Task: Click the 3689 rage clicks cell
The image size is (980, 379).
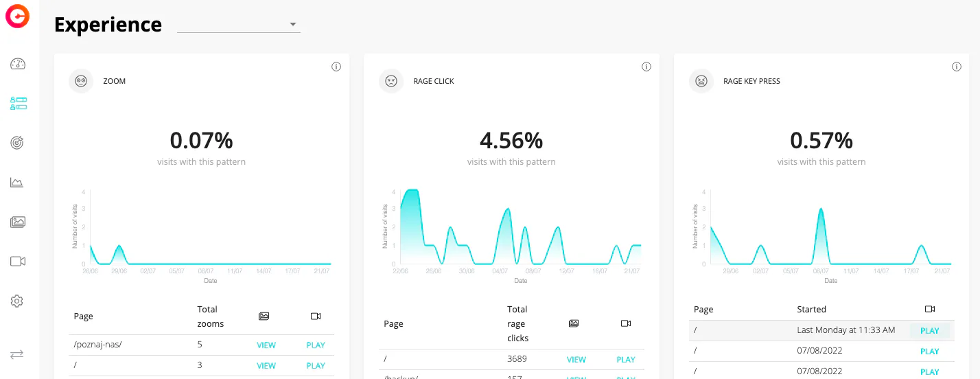Action: click(x=518, y=359)
